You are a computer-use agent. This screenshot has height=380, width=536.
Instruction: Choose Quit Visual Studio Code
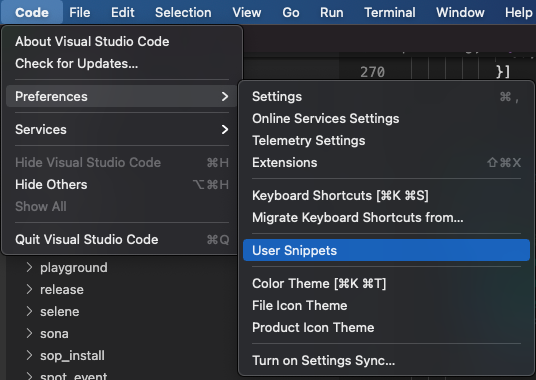(x=121, y=240)
